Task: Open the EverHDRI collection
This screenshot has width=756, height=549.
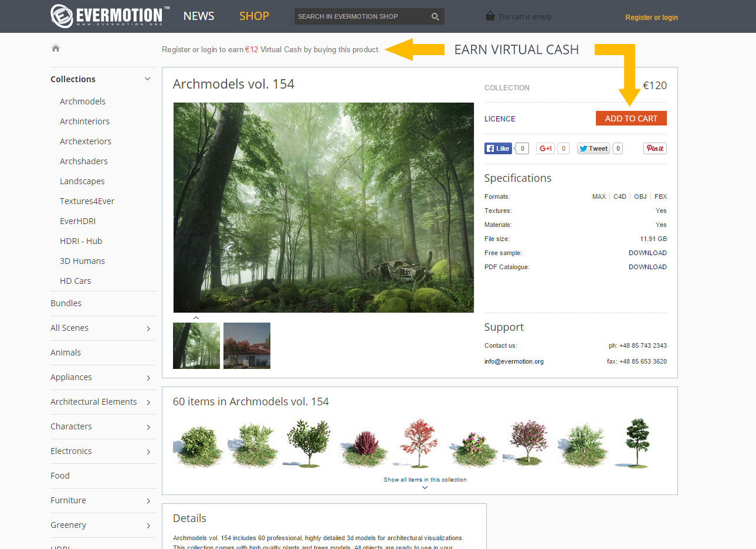Action: (x=77, y=221)
